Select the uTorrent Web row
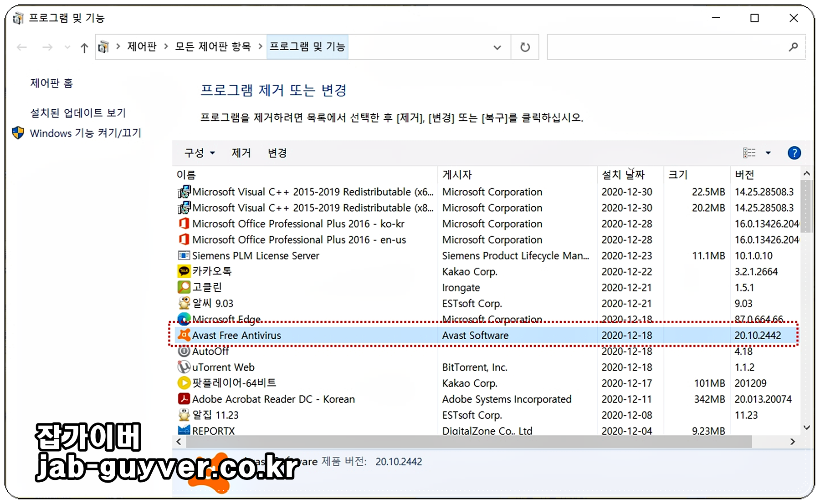Screen dimensions: 820x504 tap(487, 367)
